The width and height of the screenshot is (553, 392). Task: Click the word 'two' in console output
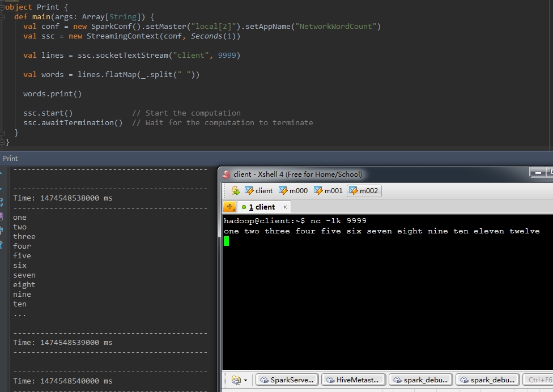point(20,227)
